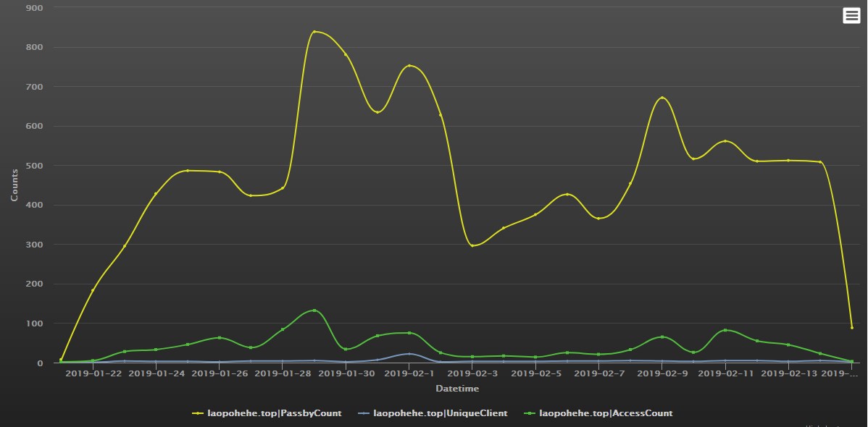The width and height of the screenshot is (868, 427).
Task: Click the PassbyCount highest peak point near 840
Action: (x=314, y=32)
